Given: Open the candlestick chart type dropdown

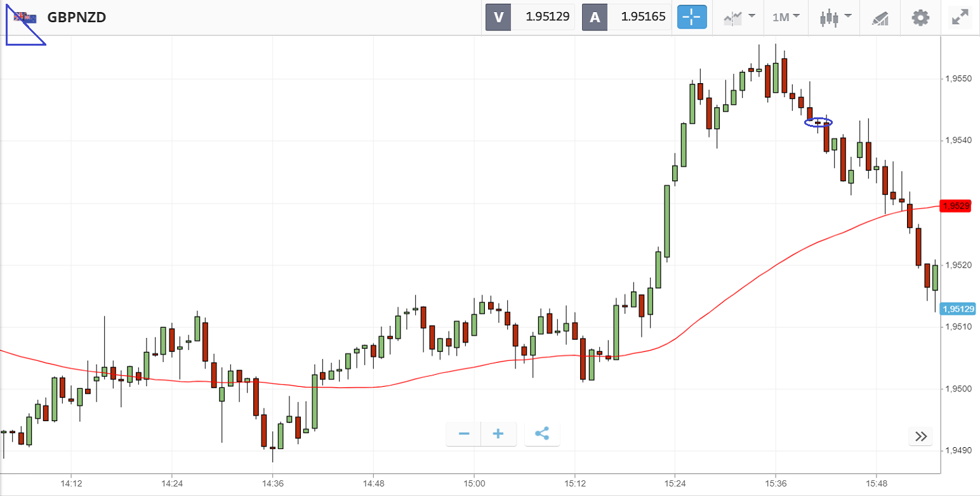Looking at the screenshot, I should coord(835,17).
